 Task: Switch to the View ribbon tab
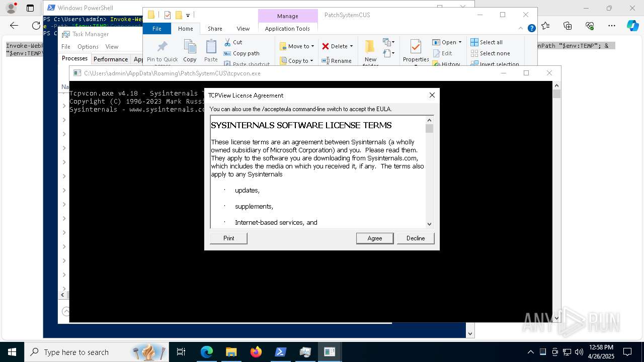[x=243, y=29]
